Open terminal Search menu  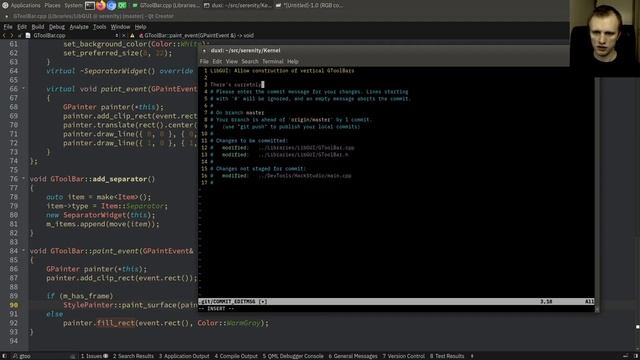tap(250, 61)
